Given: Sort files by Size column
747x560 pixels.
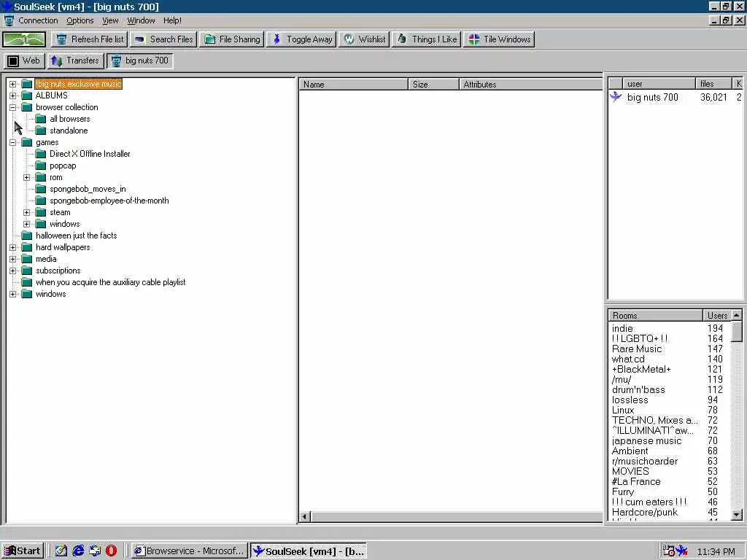Looking at the screenshot, I should [x=433, y=85].
